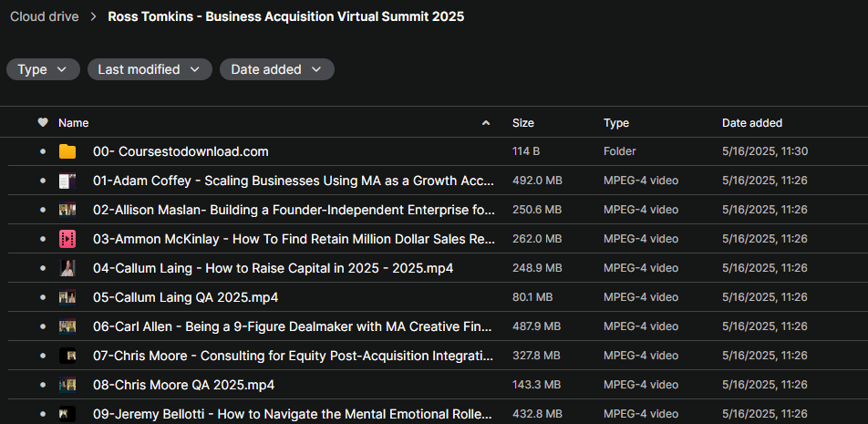Click the 02-Allison Maslan video thumbnail icon
This screenshot has height=424, width=868.
click(67, 210)
